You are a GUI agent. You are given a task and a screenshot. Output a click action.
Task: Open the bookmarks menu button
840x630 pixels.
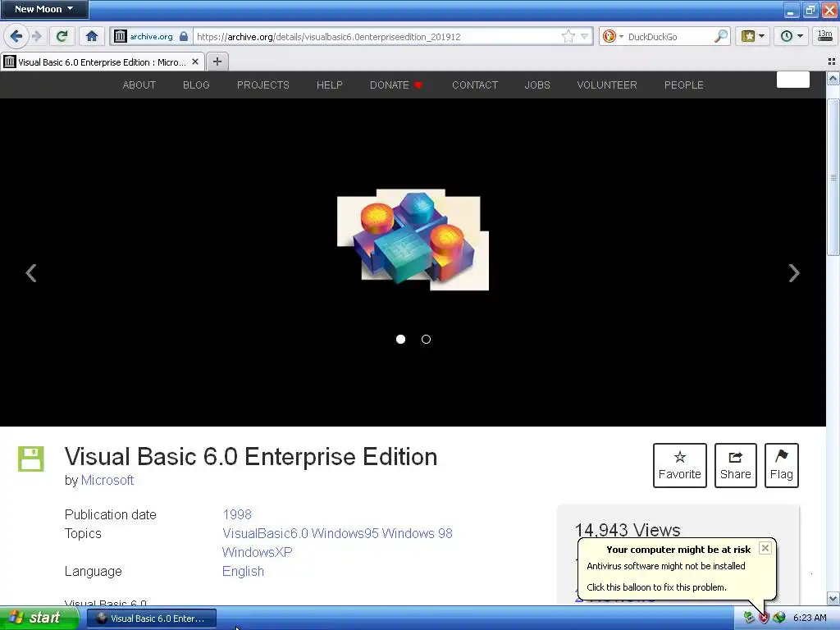click(x=753, y=36)
